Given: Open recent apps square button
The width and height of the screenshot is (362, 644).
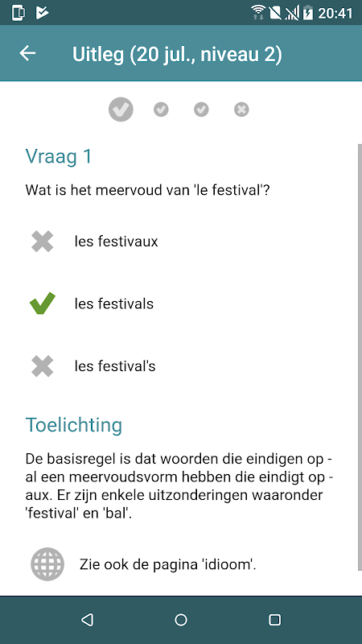Looking at the screenshot, I should click(x=274, y=620).
